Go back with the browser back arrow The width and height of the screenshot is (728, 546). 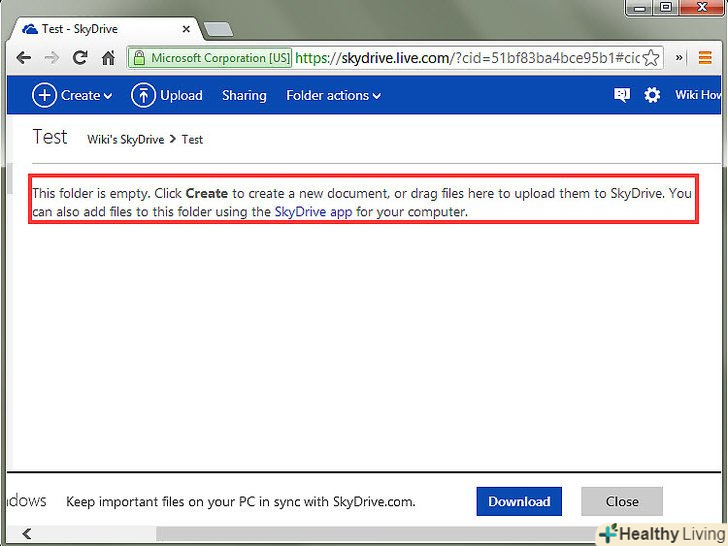tap(23, 58)
